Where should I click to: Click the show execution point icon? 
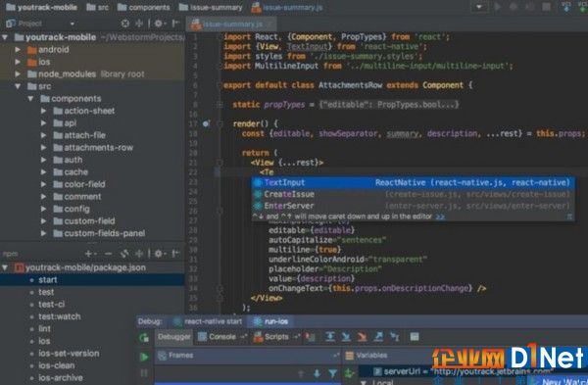pyautogui.click(x=310, y=337)
